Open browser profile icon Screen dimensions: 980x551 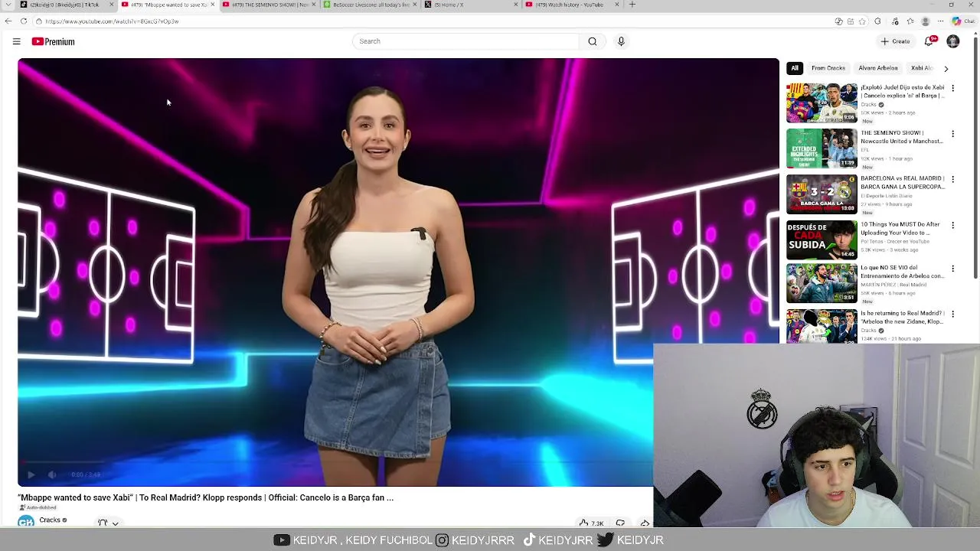926,21
